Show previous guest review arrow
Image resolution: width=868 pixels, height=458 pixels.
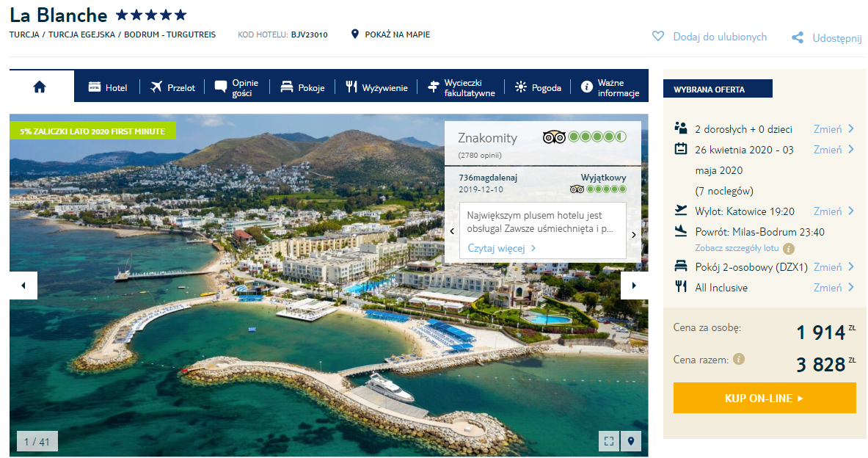click(x=452, y=231)
